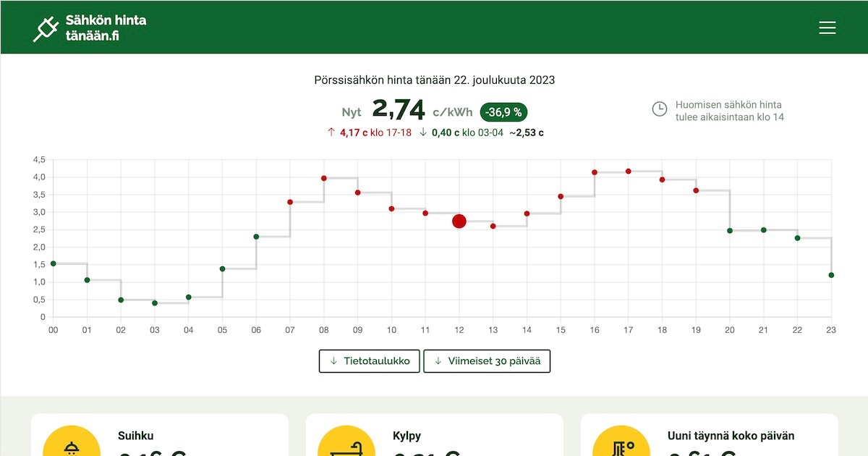
Task: Open the Kylpy card title
Action: point(407,436)
